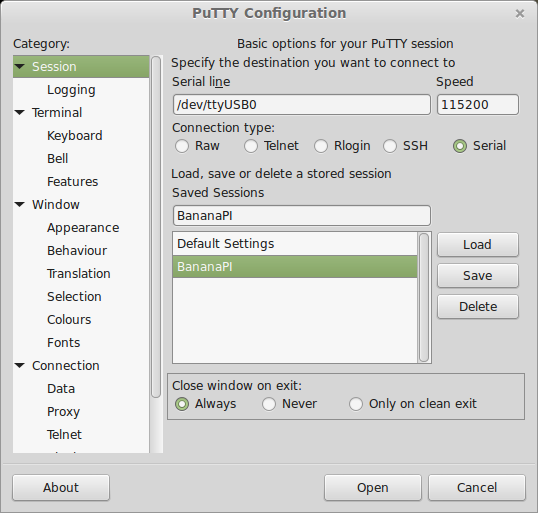The image size is (538, 513).
Task: Open the connection with Open button
Action: (373, 488)
